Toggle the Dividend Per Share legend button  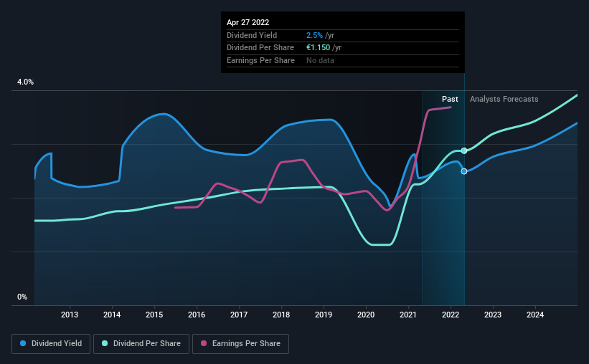click(x=141, y=344)
